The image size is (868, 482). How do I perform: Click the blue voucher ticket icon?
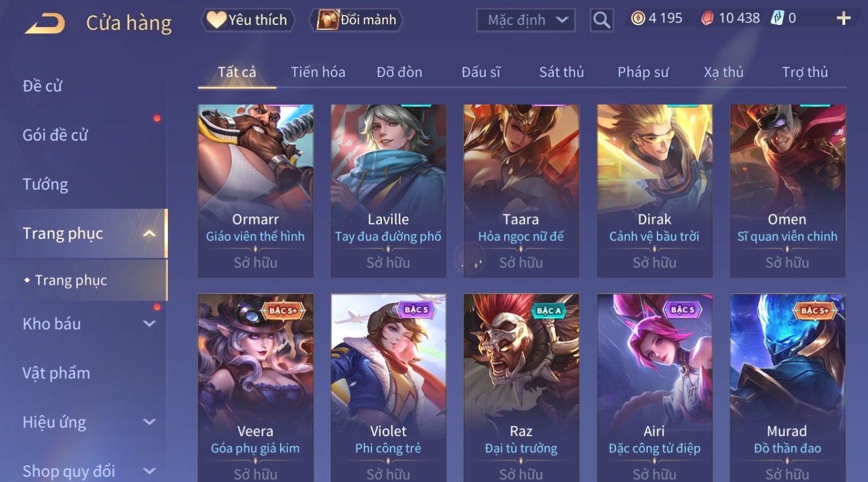click(777, 18)
